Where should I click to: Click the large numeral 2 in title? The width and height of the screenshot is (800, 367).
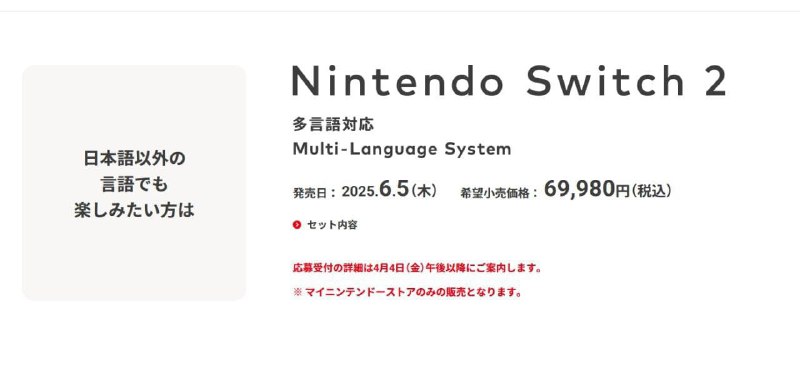715,81
